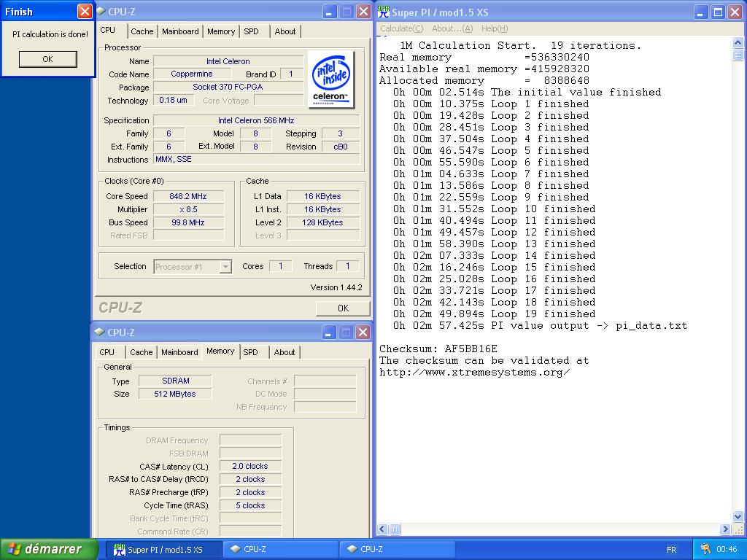The height and width of the screenshot is (560, 747).
Task: Click the Loop 19 finished line
Action: [x=495, y=314]
